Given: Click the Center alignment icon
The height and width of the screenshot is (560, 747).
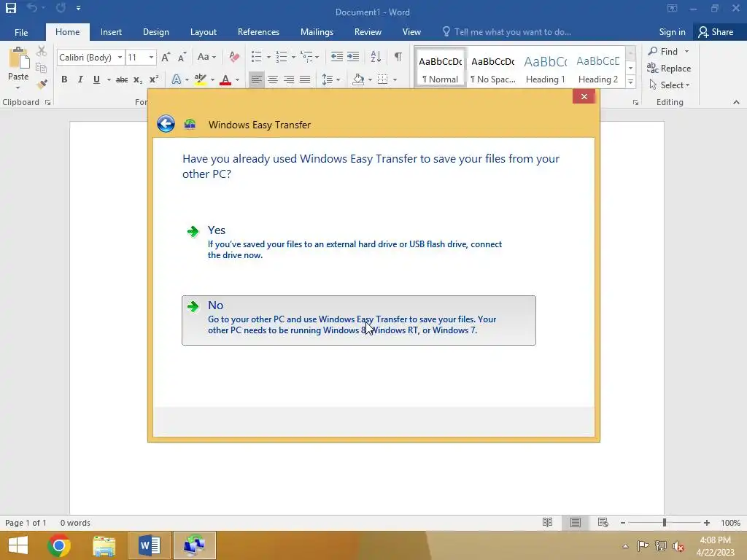Looking at the screenshot, I should pyautogui.click(x=273, y=79).
